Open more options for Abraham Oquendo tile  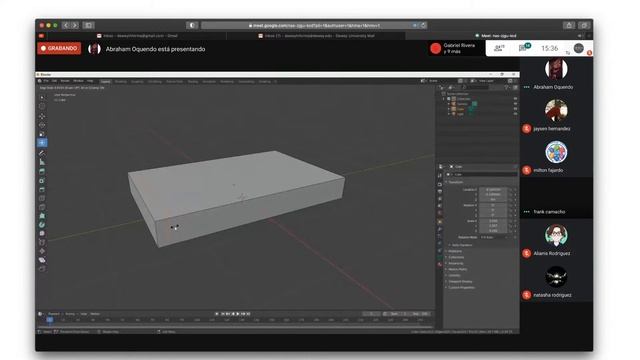pyautogui.click(x=527, y=87)
